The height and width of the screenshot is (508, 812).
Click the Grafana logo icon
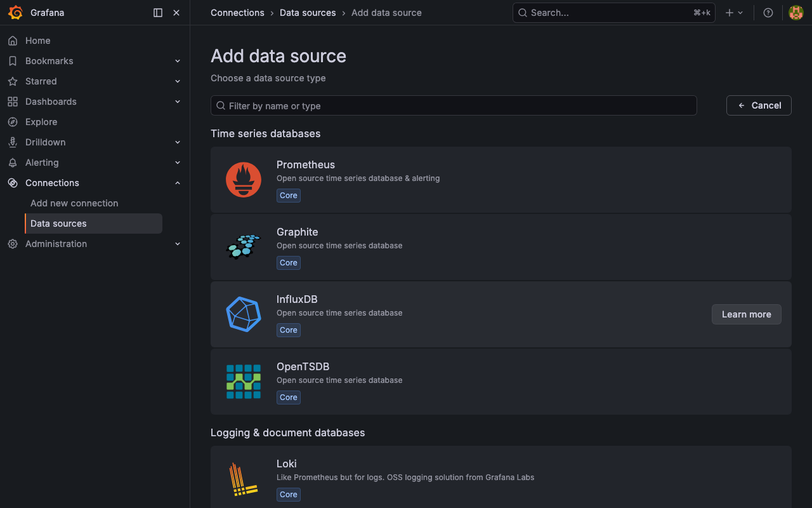pos(16,13)
